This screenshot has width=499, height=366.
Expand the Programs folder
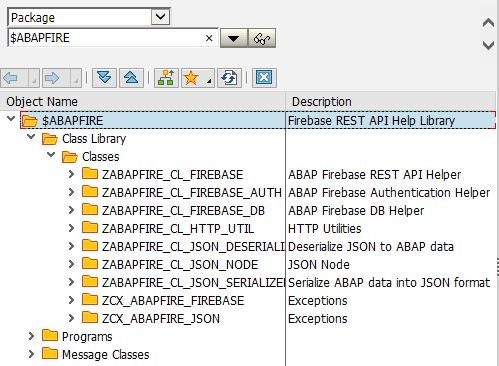[31, 336]
